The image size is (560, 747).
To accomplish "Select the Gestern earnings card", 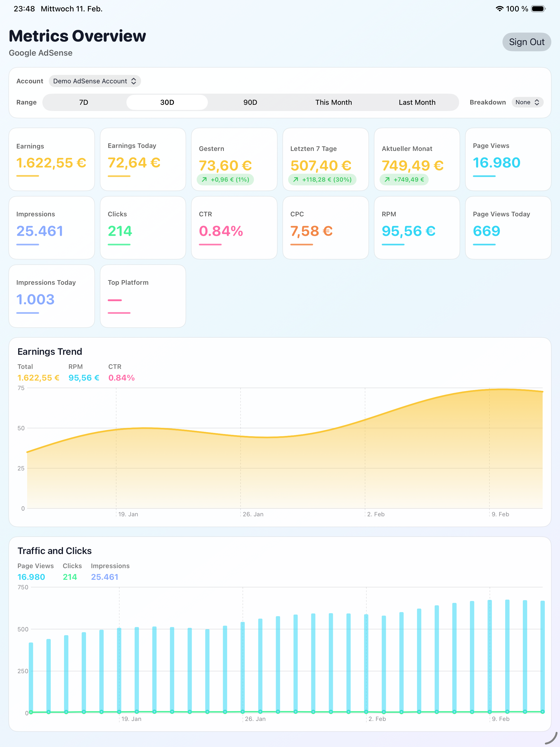I will (x=234, y=159).
